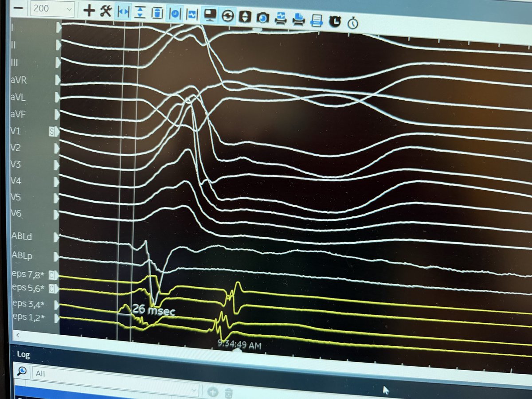Screen dimensions: 532x399
Task: Click the blue printer page icon
Action: click(316, 20)
